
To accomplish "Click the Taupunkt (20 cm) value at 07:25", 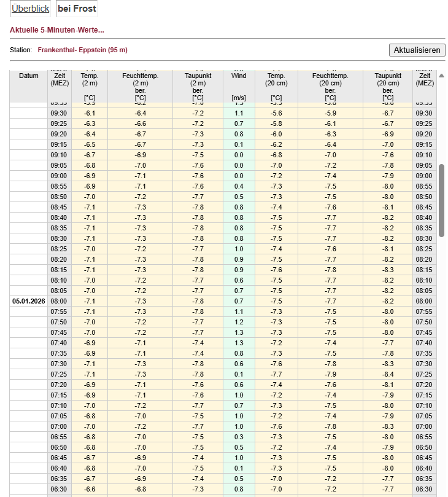I will pyautogui.click(x=387, y=374).
